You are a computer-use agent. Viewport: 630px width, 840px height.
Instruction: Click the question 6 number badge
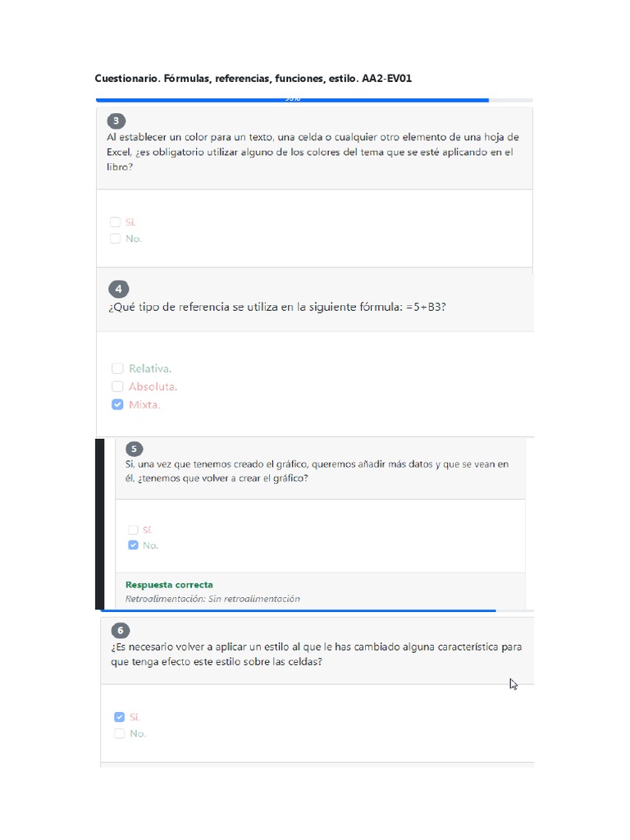click(121, 631)
